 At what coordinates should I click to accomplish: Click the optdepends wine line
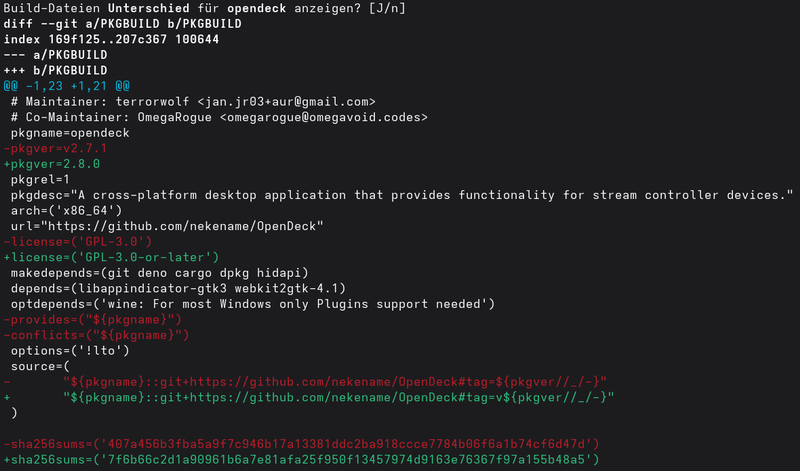tap(253, 304)
